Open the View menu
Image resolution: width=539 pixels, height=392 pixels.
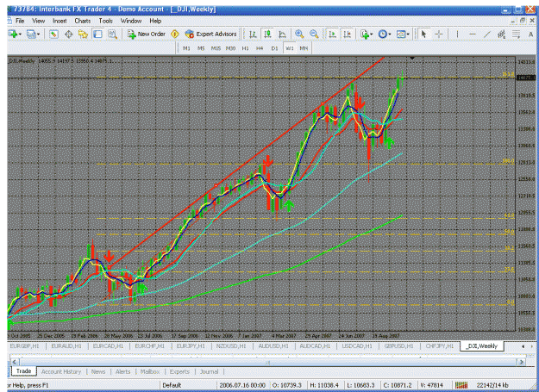tap(39, 21)
